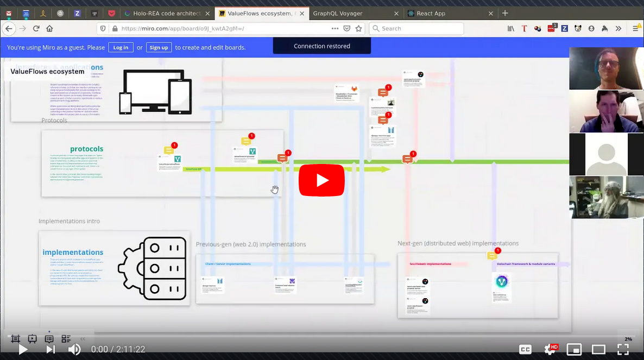Close the React App tab

click(x=491, y=14)
